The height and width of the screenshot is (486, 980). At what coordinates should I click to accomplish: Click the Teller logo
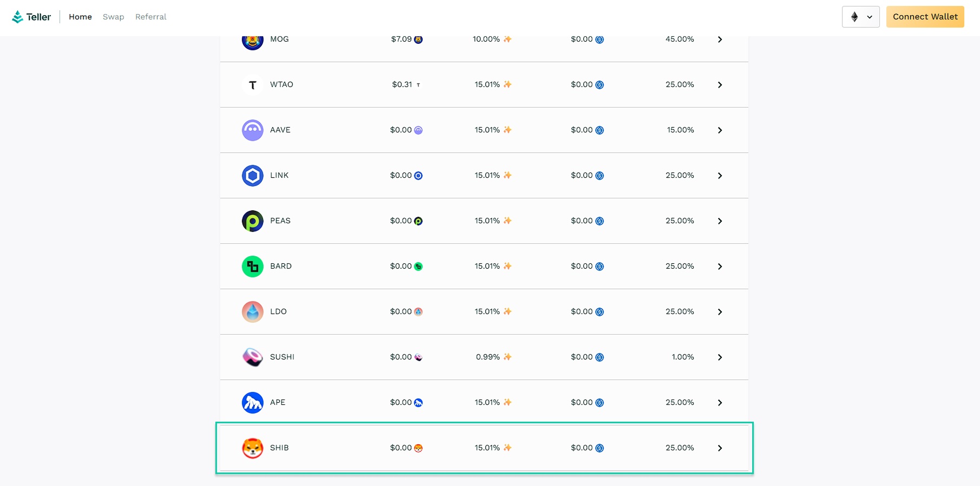(x=31, y=17)
